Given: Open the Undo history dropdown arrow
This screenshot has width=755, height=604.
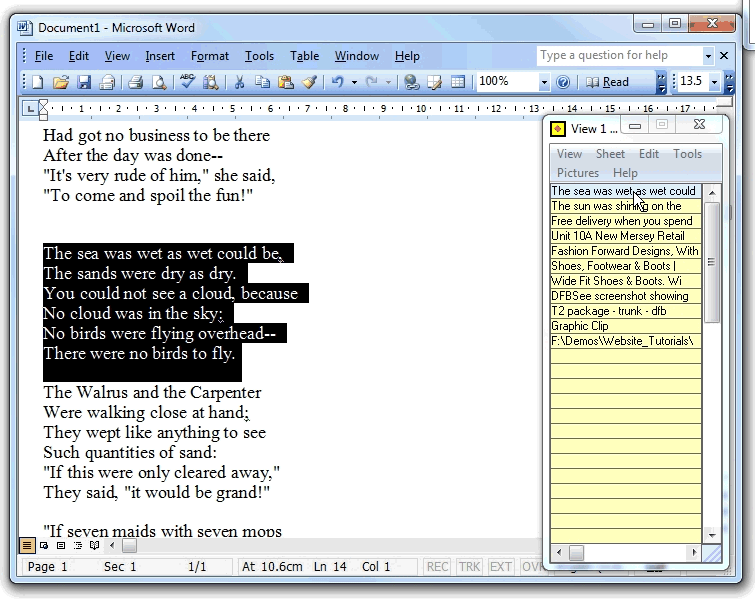Looking at the screenshot, I should 354,83.
